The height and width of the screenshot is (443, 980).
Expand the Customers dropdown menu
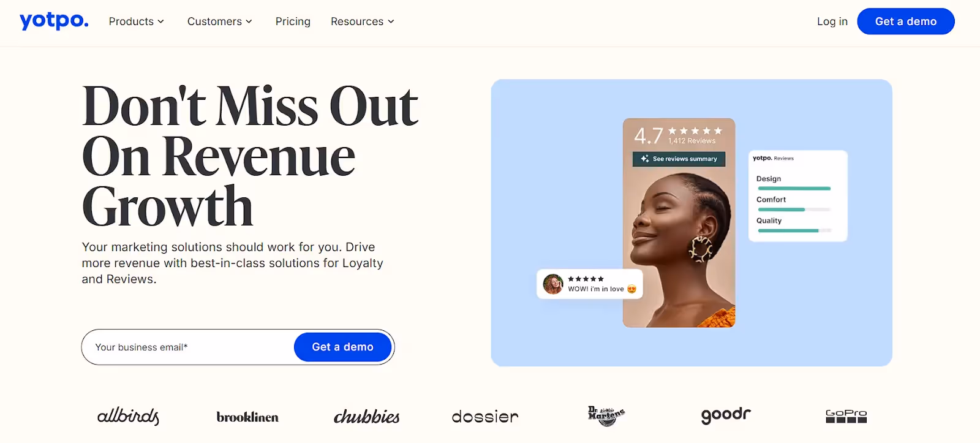[220, 21]
